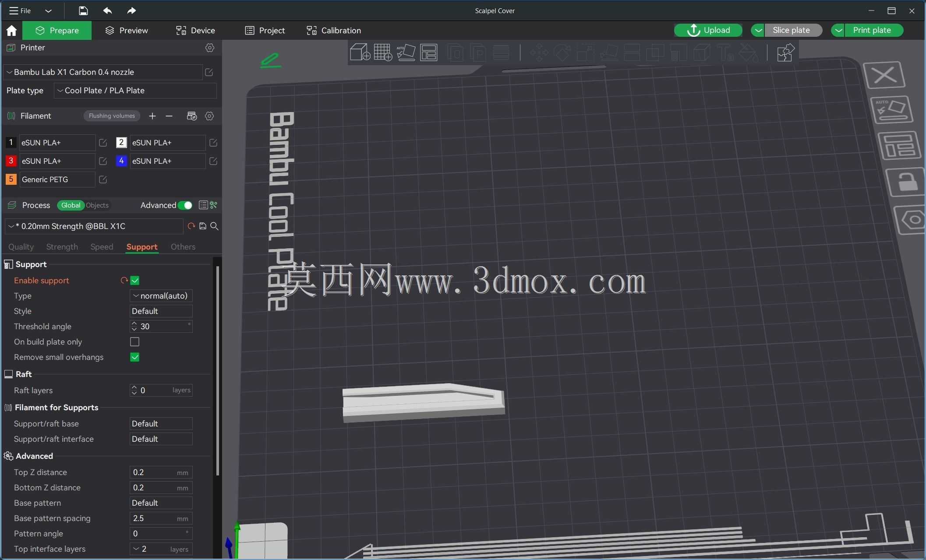Select Global process scope

[71, 205]
